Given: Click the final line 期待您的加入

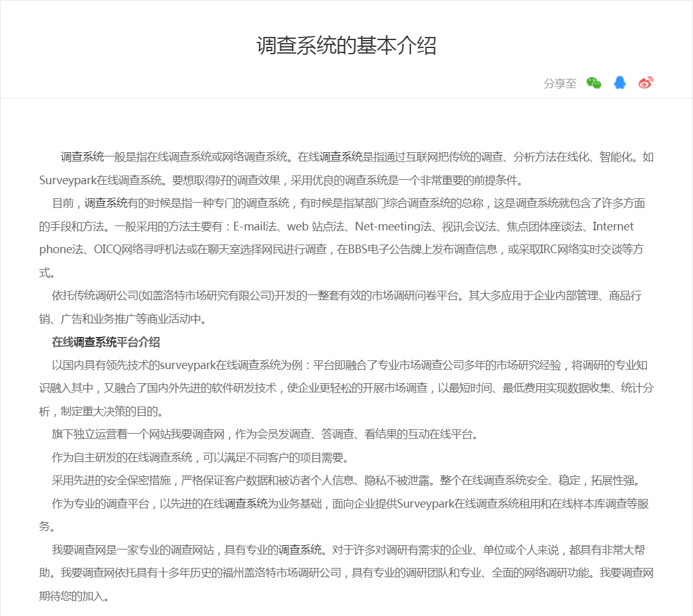Looking at the screenshot, I should click(x=74, y=596).
